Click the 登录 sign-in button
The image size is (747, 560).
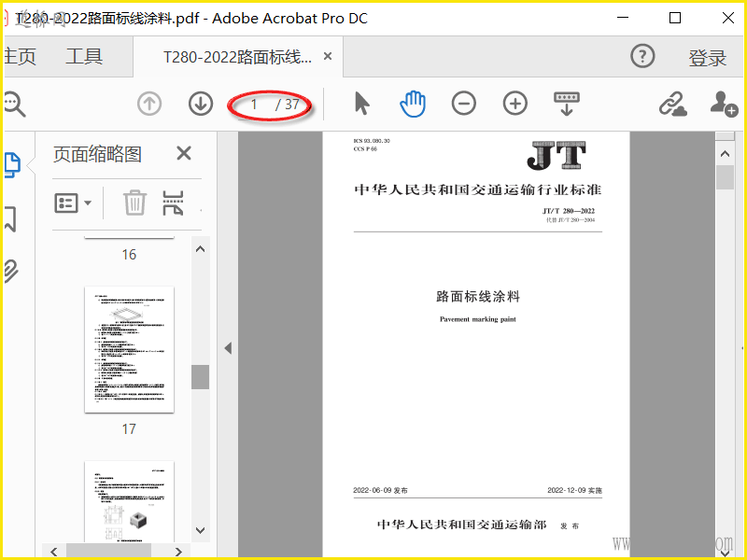coord(707,58)
